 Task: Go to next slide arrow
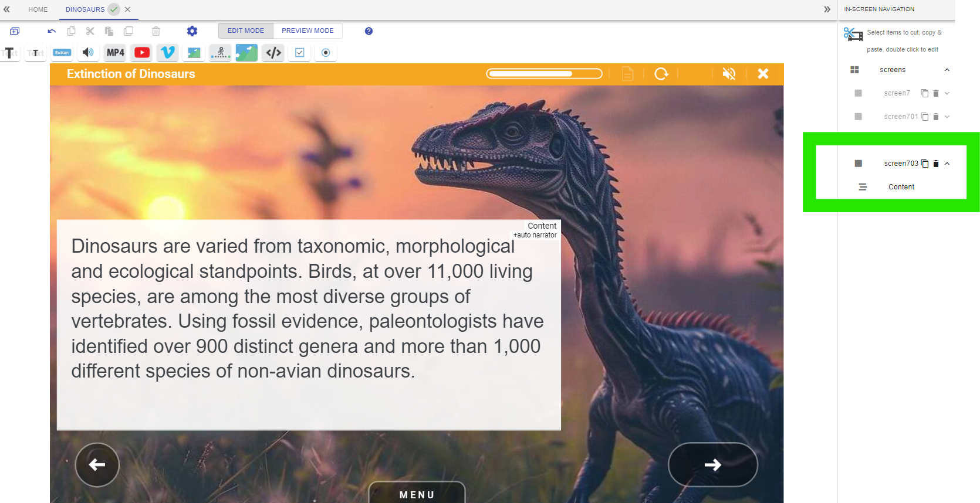(x=713, y=465)
